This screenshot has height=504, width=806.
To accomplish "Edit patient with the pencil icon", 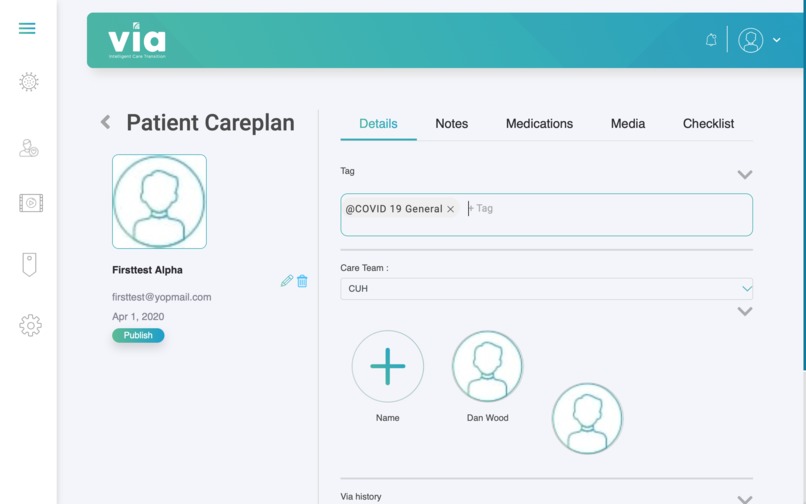I will 287,281.
